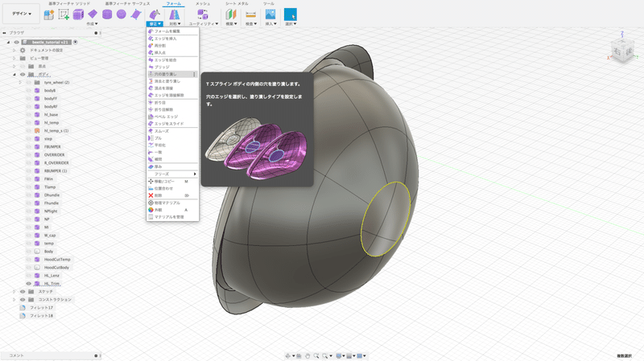Toggle visibility of ボディ folder
Image resolution: width=644 pixels, height=361 pixels.
point(23,74)
